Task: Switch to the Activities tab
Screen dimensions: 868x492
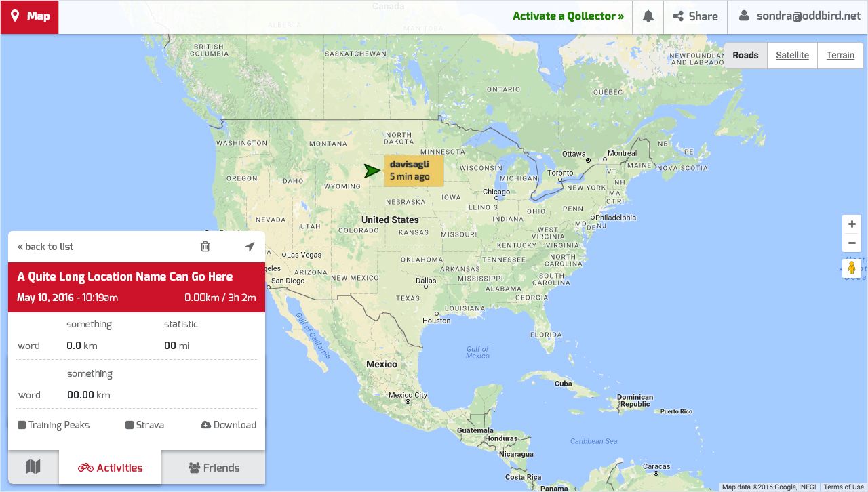Action: point(111,468)
